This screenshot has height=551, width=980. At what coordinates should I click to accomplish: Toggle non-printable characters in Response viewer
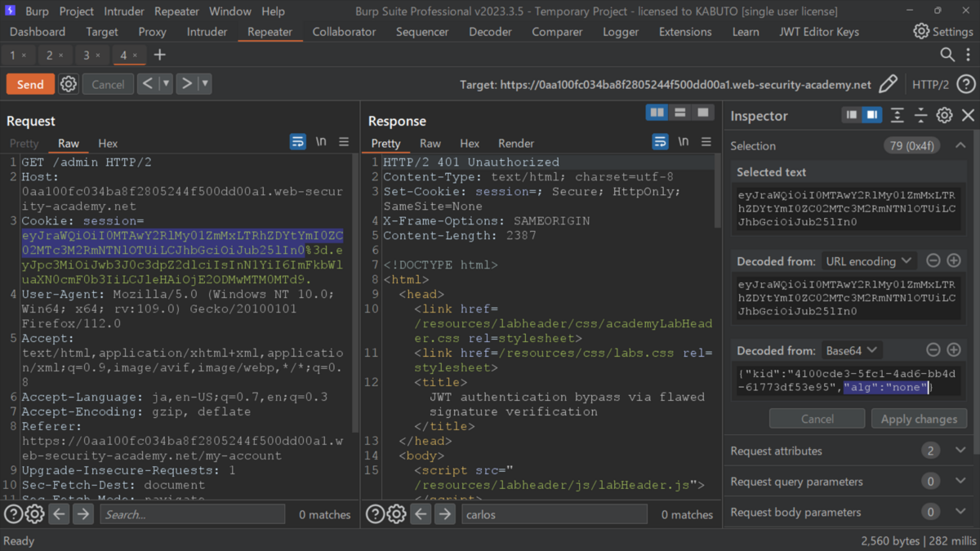[683, 142]
